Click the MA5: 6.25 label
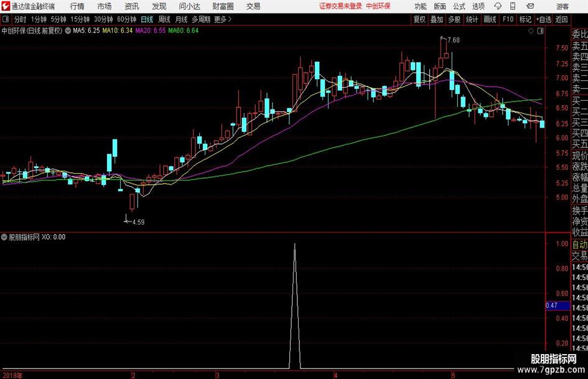The image size is (588, 379). (x=86, y=30)
